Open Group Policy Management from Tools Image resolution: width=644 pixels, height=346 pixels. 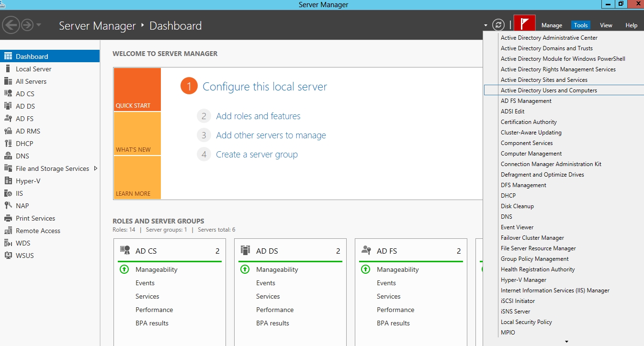click(534, 259)
